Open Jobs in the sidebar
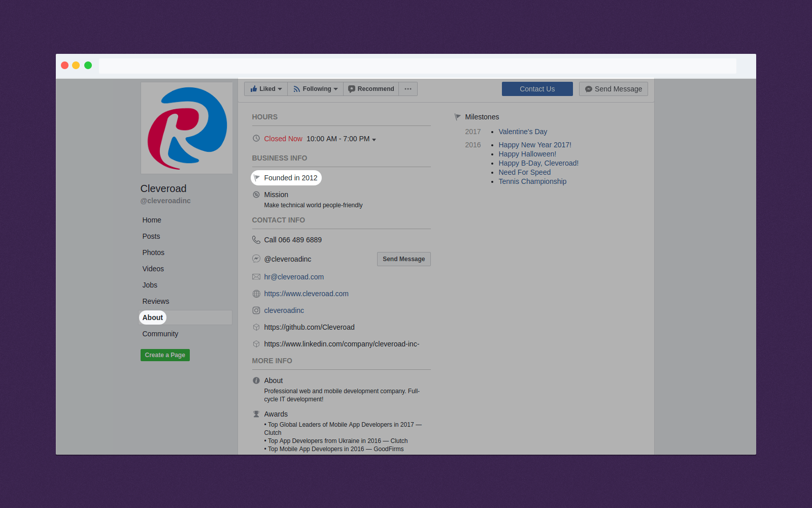812x508 pixels. pyautogui.click(x=150, y=285)
